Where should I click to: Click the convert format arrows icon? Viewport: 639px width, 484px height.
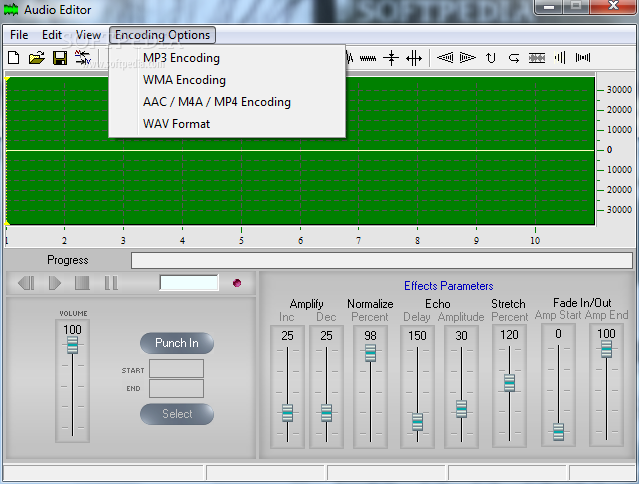(83, 58)
